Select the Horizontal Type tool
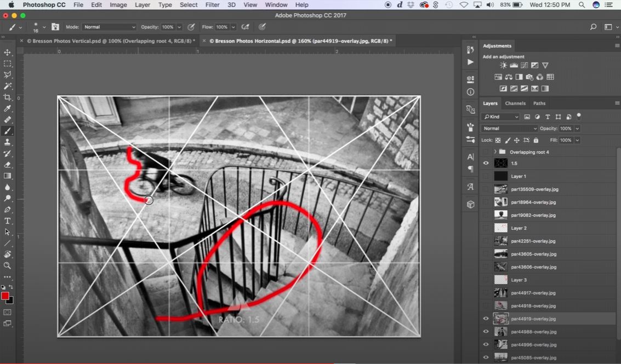The height and width of the screenshot is (364, 621). [7, 221]
